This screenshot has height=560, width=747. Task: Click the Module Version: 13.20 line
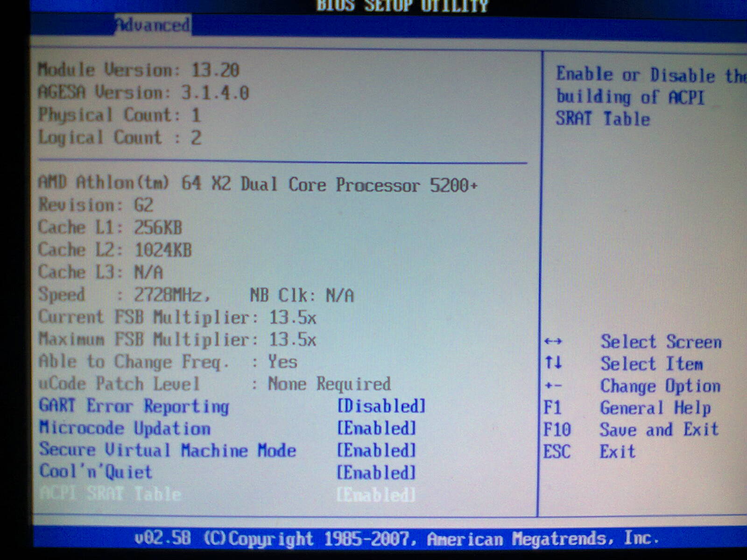click(139, 70)
